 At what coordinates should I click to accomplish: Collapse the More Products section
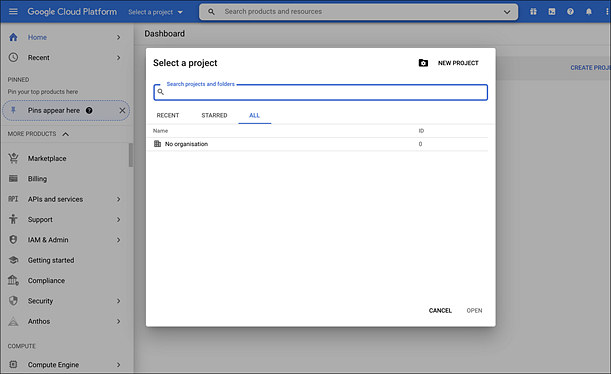pyautogui.click(x=65, y=134)
